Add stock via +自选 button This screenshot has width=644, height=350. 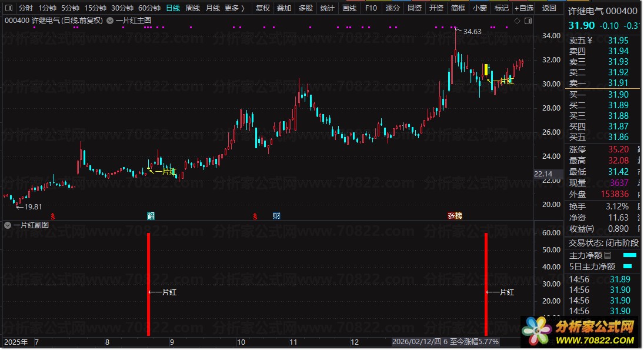(x=524, y=8)
